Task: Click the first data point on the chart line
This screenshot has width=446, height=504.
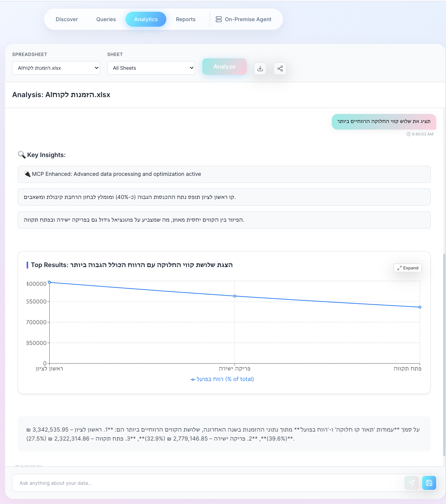Action: (49, 282)
